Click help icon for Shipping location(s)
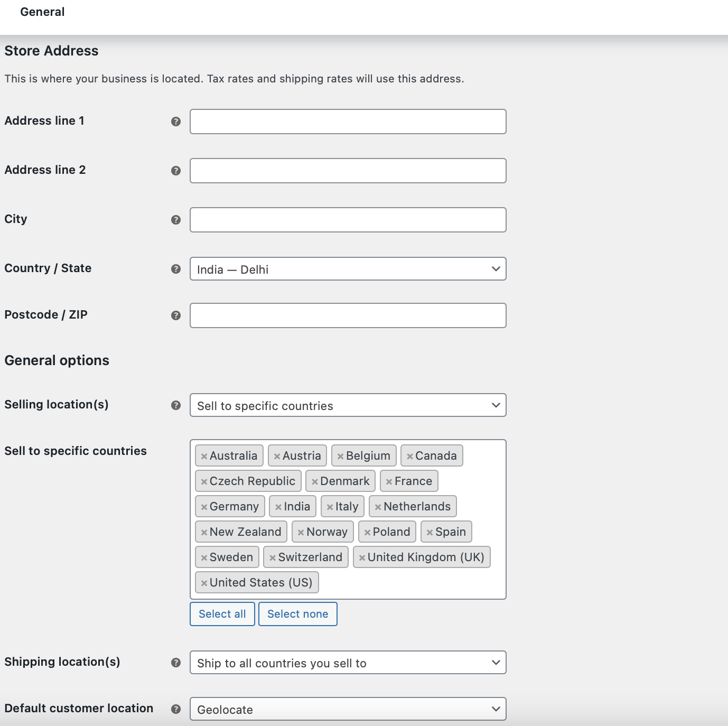Image resolution: width=728 pixels, height=726 pixels. click(176, 663)
